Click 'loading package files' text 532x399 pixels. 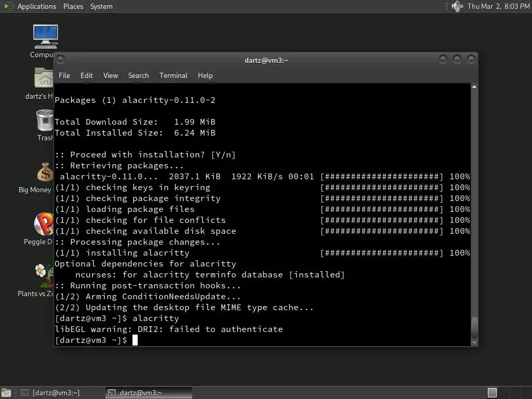[140, 209]
